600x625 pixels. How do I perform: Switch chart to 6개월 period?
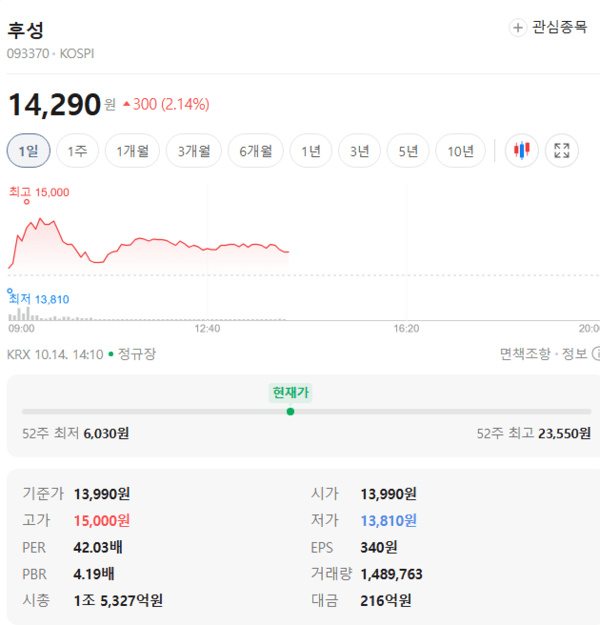(256, 151)
